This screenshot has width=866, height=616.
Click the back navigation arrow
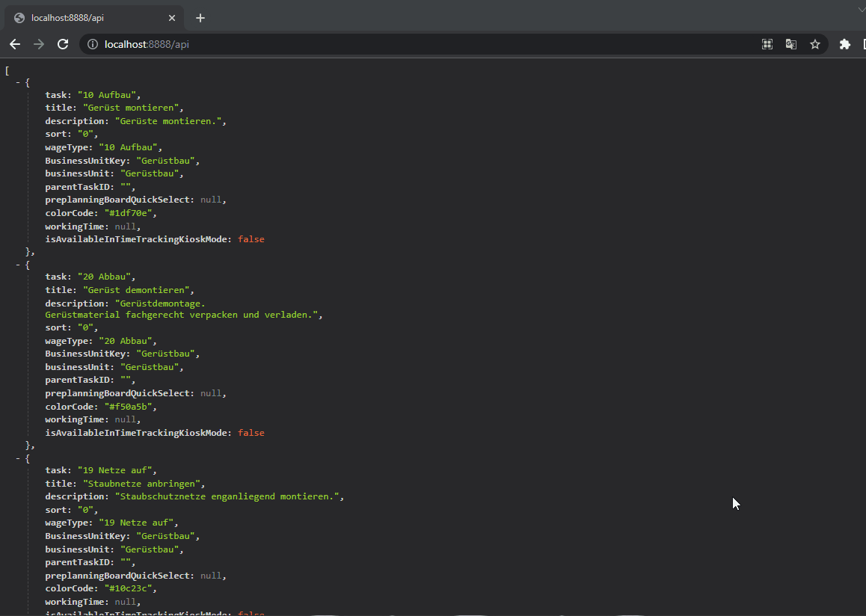tap(15, 44)
